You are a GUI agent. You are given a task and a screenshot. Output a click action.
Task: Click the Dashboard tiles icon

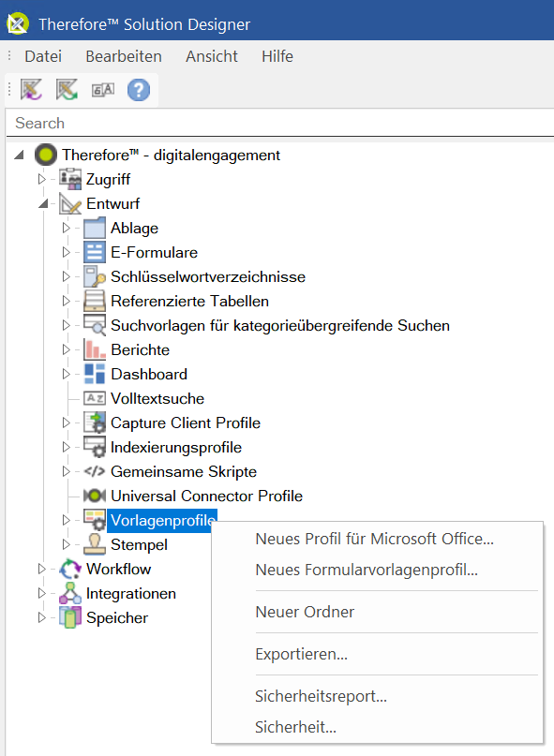click(x=95, y=374)
